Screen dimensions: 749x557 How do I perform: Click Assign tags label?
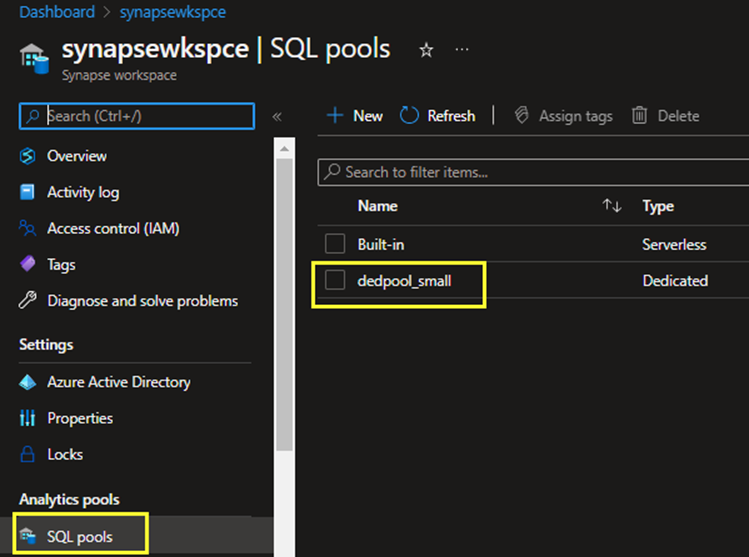click(576, 116)
